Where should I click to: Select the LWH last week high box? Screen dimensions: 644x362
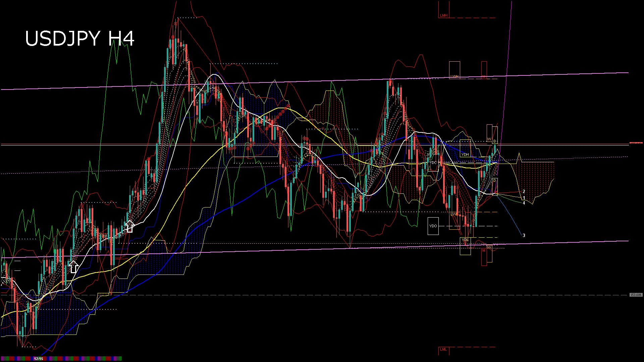(454, 70)
